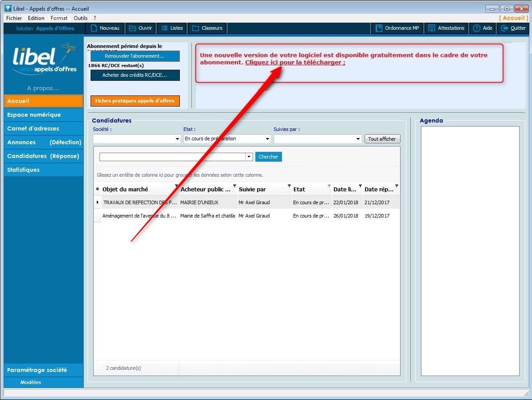This screenshot has height=400, width=532.
Task: Click the Libel appels d'offres logo
Action: point(44,58)
